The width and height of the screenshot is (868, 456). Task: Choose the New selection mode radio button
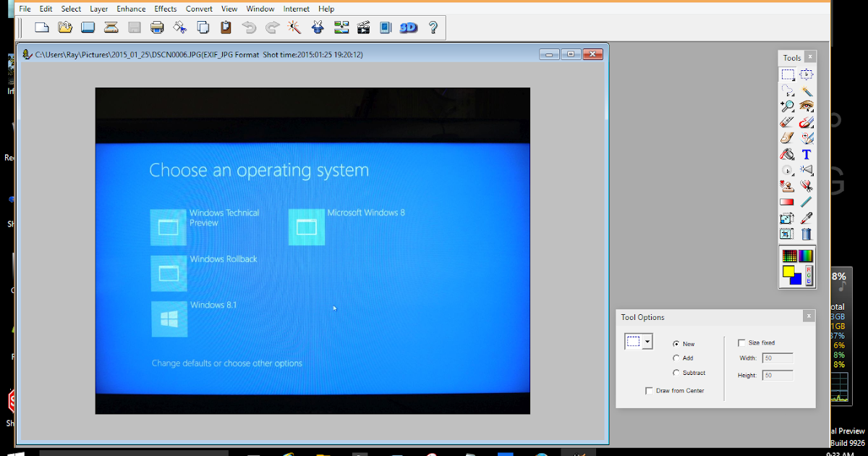[x=676, y=344]
